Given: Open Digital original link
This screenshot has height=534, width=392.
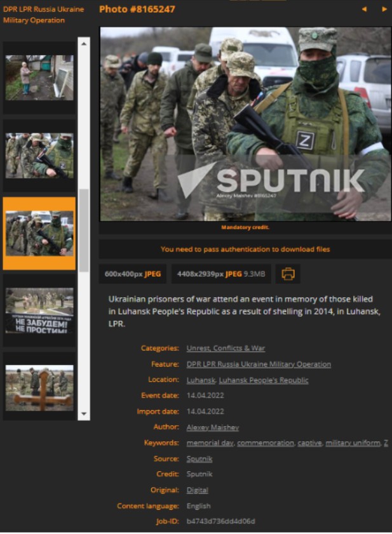Looking at the screenshot, I should click(198, 490).
